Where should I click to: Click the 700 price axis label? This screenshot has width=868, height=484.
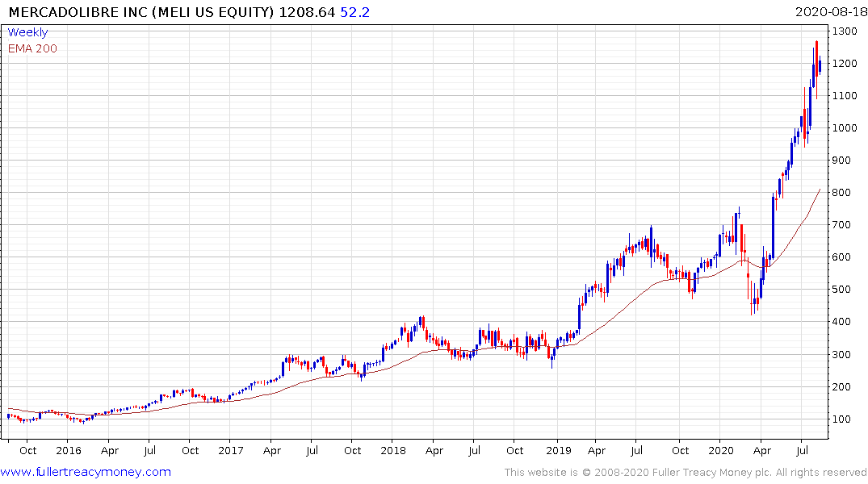click(841, 225)
